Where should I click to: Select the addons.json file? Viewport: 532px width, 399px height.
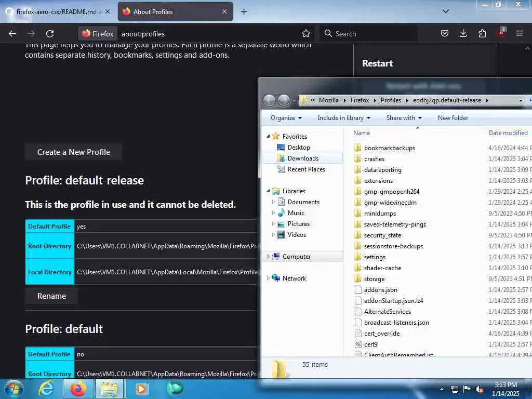click(380, 290)
